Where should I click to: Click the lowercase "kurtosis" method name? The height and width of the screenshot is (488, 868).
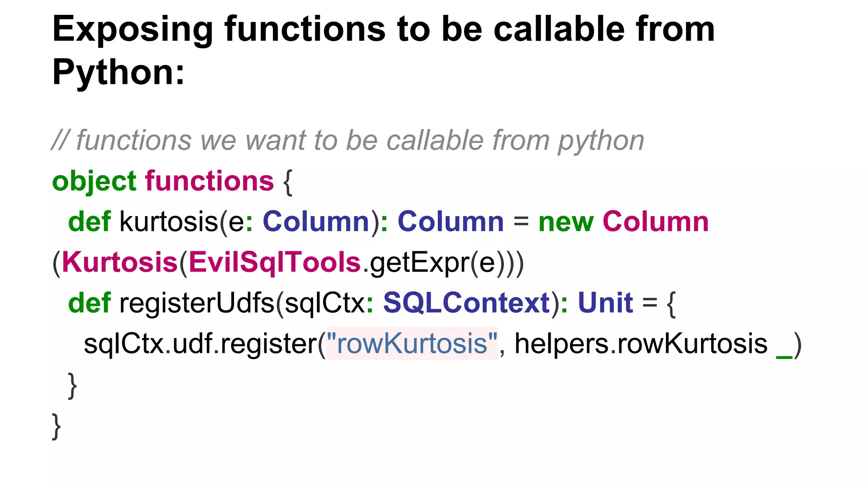(169, 222)
